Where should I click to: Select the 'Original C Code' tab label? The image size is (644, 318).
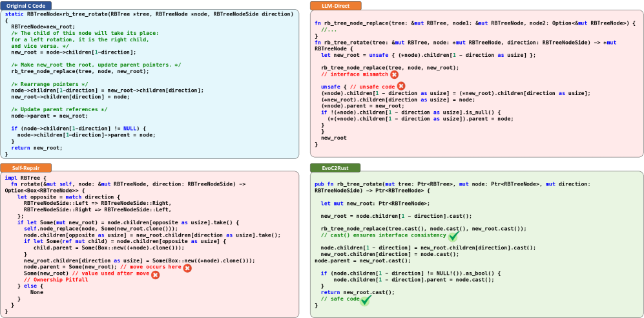coord(26,5)
